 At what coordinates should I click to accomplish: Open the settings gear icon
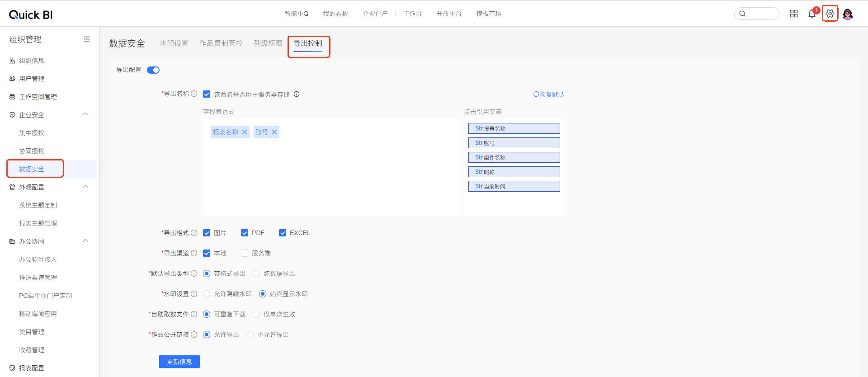830,14
